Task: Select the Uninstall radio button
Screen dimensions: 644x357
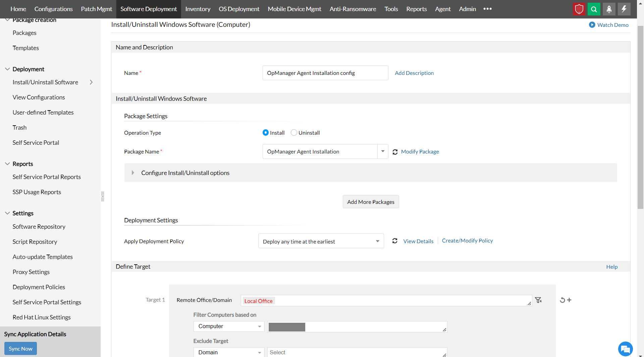Action: (294, 133)
